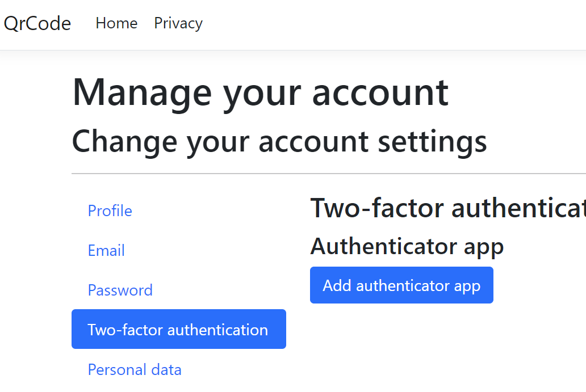Open the Profile settings tab

(110, 211)
